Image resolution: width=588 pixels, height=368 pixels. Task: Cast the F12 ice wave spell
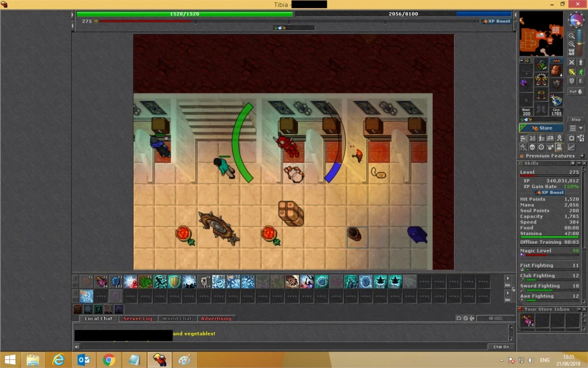coord(248,281)
